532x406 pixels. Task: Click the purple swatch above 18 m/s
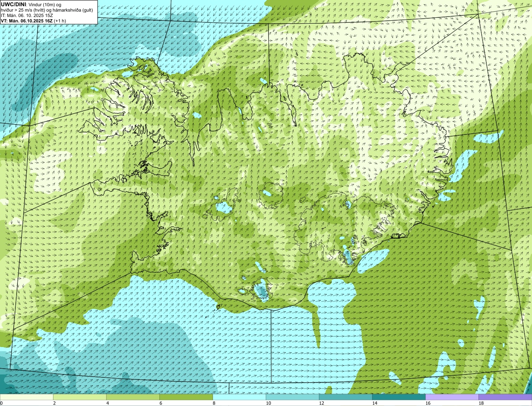pos(505,397)
